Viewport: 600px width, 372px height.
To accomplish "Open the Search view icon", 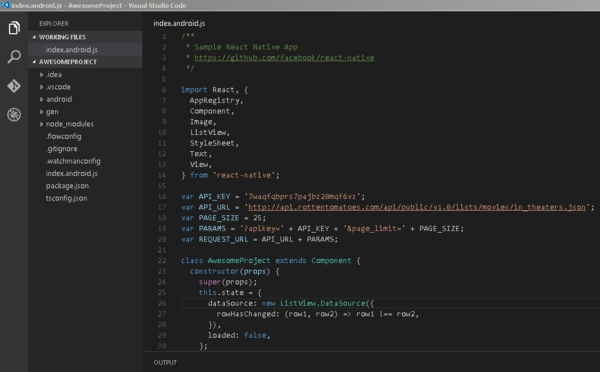I will click(x=14, y=57).
